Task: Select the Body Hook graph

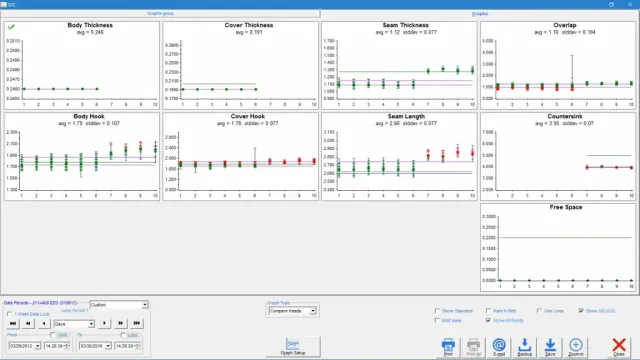Action: coord(82,157)
